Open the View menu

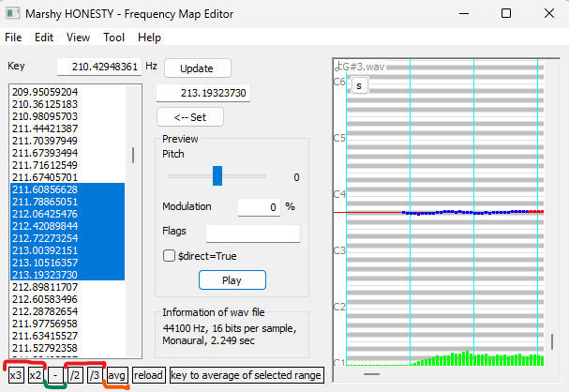click(79, 38)
